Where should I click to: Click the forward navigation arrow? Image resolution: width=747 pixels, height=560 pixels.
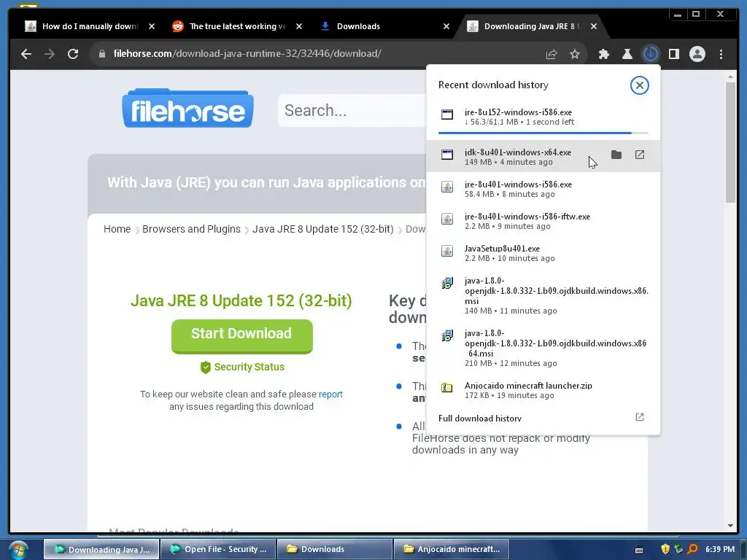pyautogui.click(x=50, y=54)
